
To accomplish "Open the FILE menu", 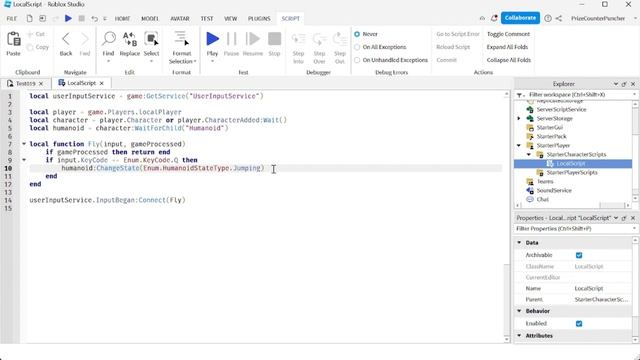I will coord(12,19).
